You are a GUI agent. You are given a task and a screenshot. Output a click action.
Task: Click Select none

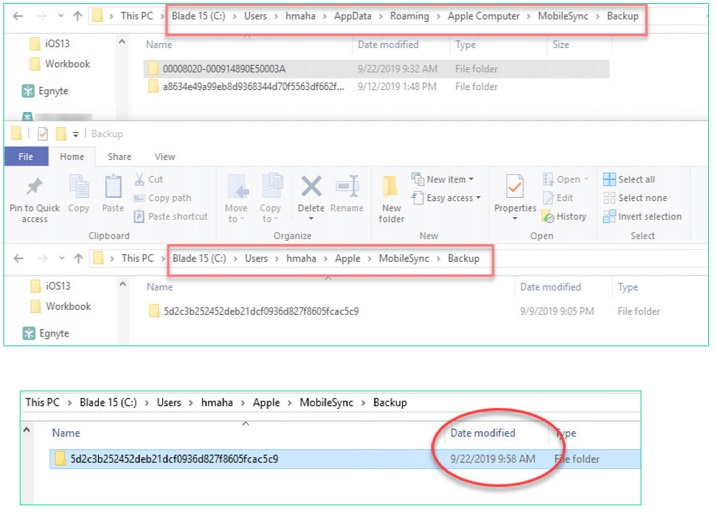click(x=635, y=198)
